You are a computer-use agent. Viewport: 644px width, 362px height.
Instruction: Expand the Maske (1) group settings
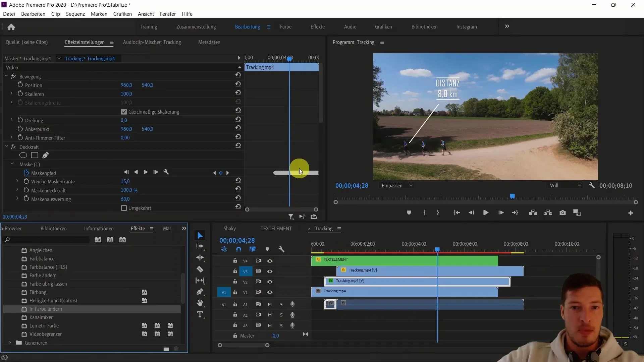(x=12, y=164)
